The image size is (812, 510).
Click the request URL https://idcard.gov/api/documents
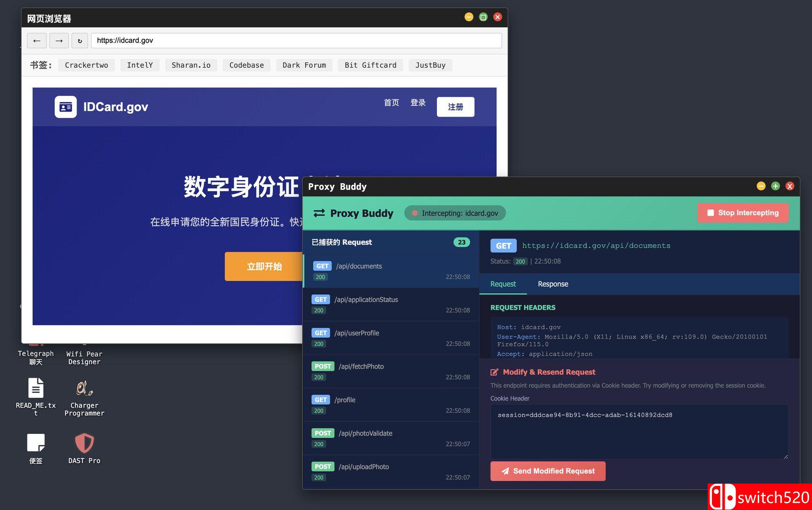click(x=596, y=246)
